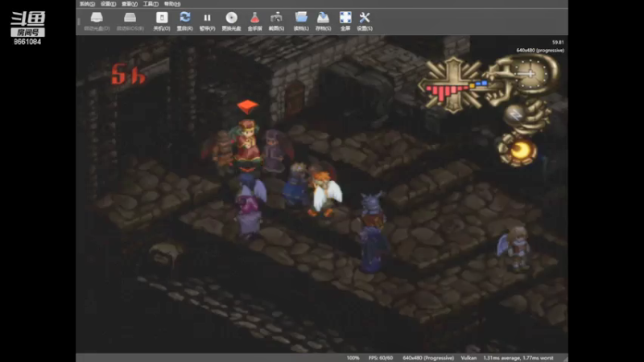Open the 设置(E) settings menu
644x362 pixels.
[x=109, y=4]
